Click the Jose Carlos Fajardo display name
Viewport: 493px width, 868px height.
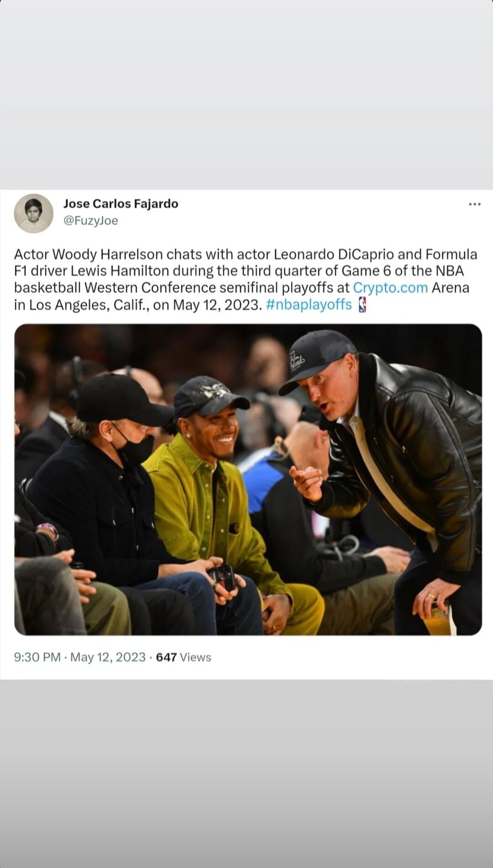pyautogui.click(x=121, y=204)
